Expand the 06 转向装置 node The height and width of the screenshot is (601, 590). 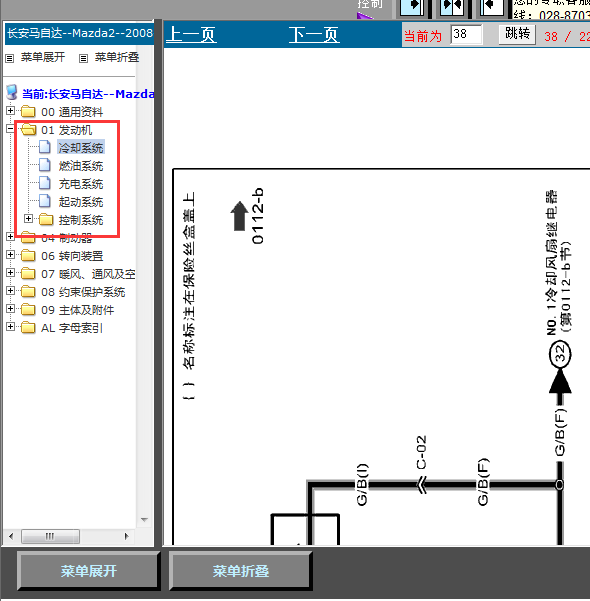pyautogui.click(x=10, y=255)
